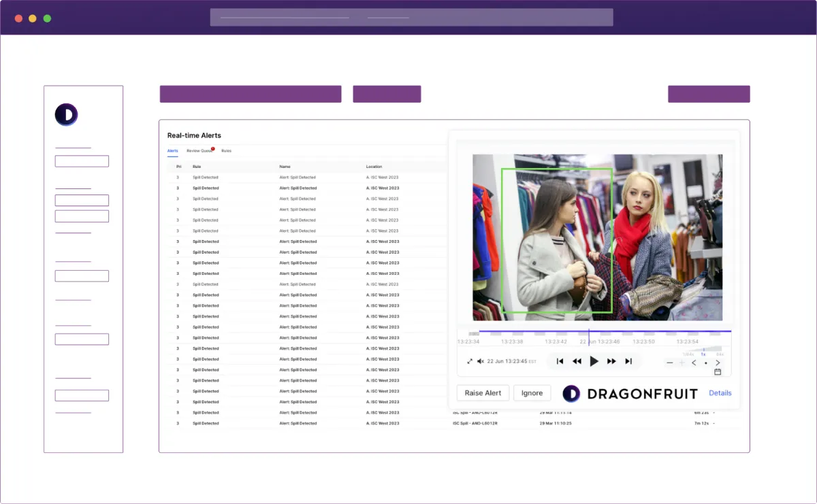This screenshot has height=504, width=817.
Task: Ignore the current spill alert
Action: tap(532, 393)
